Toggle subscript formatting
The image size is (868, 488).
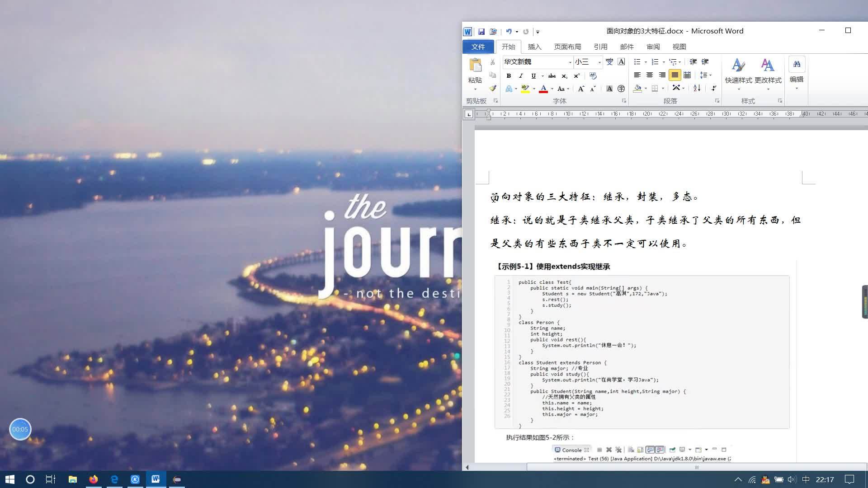point(564,76)
